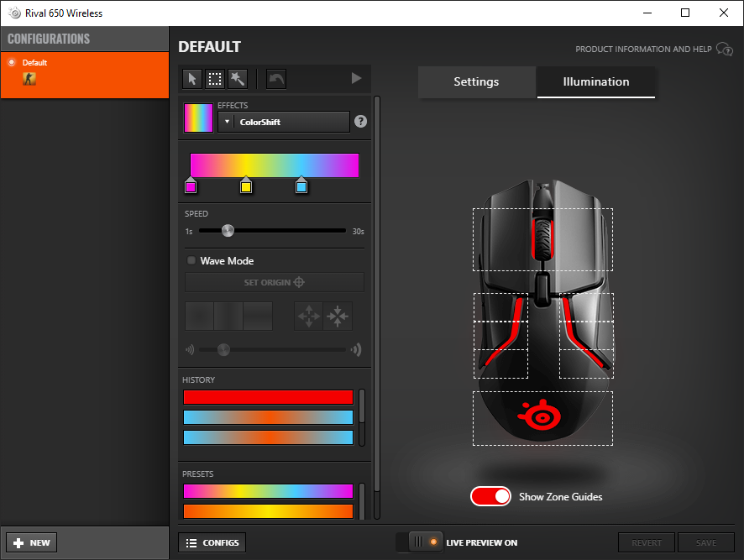
Task: Open the Configs list button
Action: tap(212, 542)
